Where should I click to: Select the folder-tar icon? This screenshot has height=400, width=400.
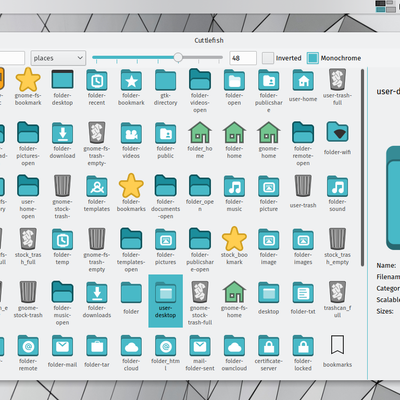(97, 345)
